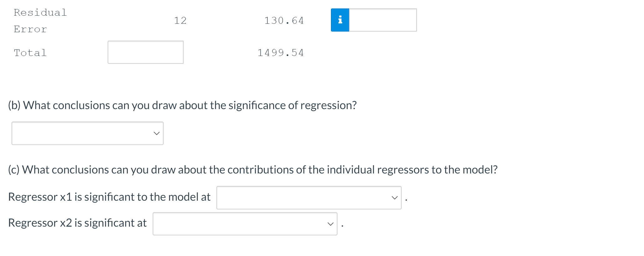Click the sum of squares value 130.64
Viewport: 644px width, 256px height.
pos(284,21)
